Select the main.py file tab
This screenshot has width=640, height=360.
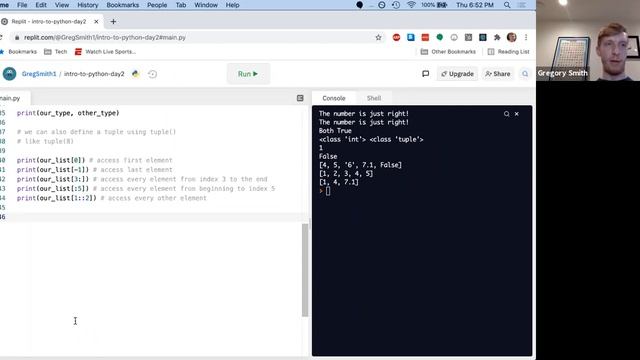pos(11,98)
